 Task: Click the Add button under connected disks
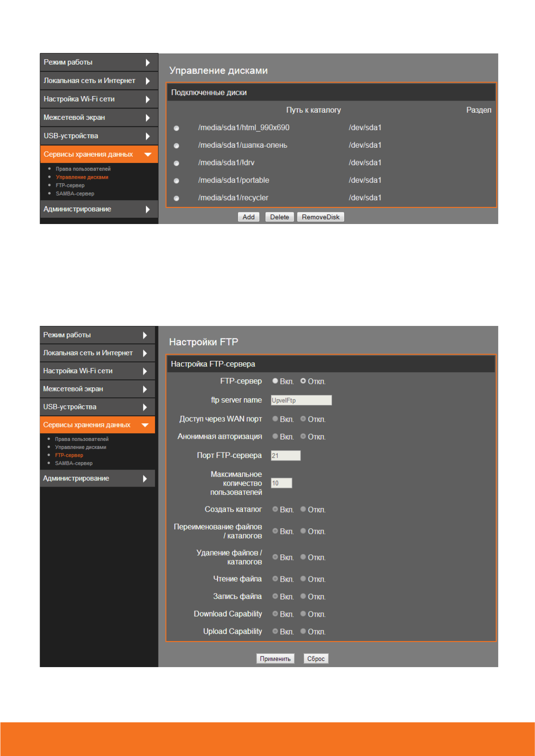tap(248, 217)
